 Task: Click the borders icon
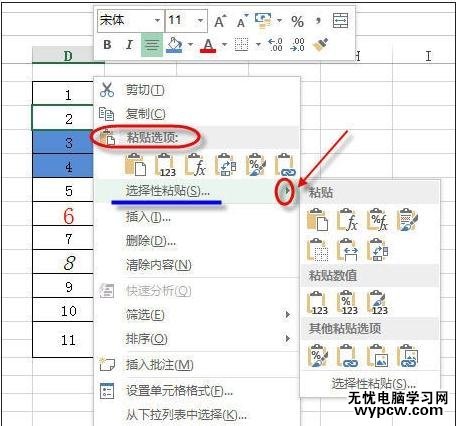[242, 44]
